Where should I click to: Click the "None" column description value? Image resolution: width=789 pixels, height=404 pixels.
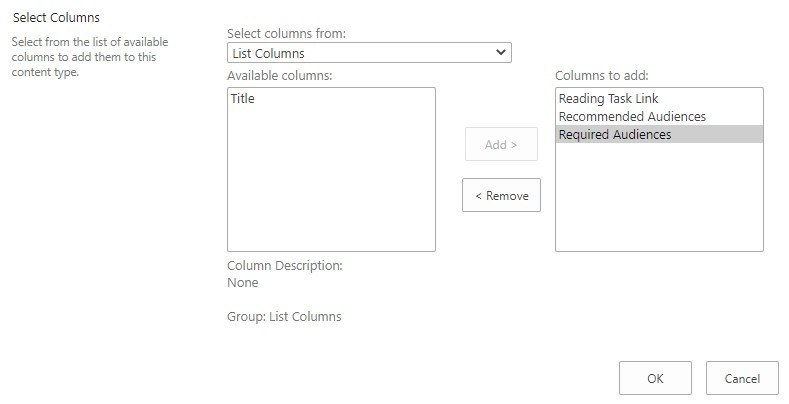(243, 283)
